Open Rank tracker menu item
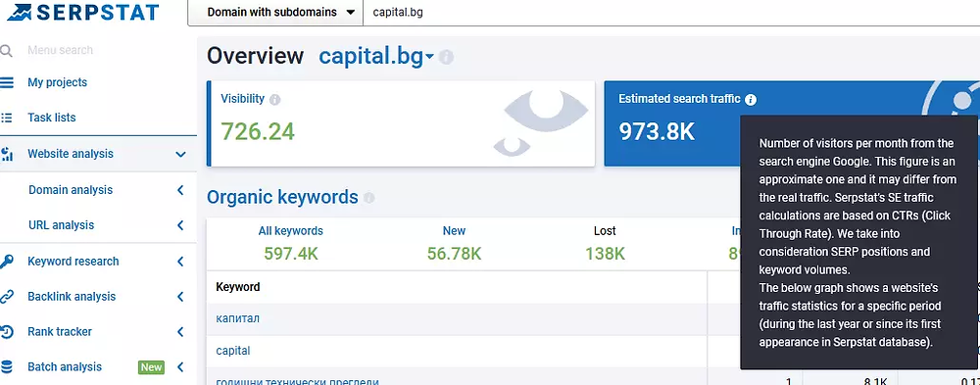Viewport: 980px width, 385px height. click(60, 332)
